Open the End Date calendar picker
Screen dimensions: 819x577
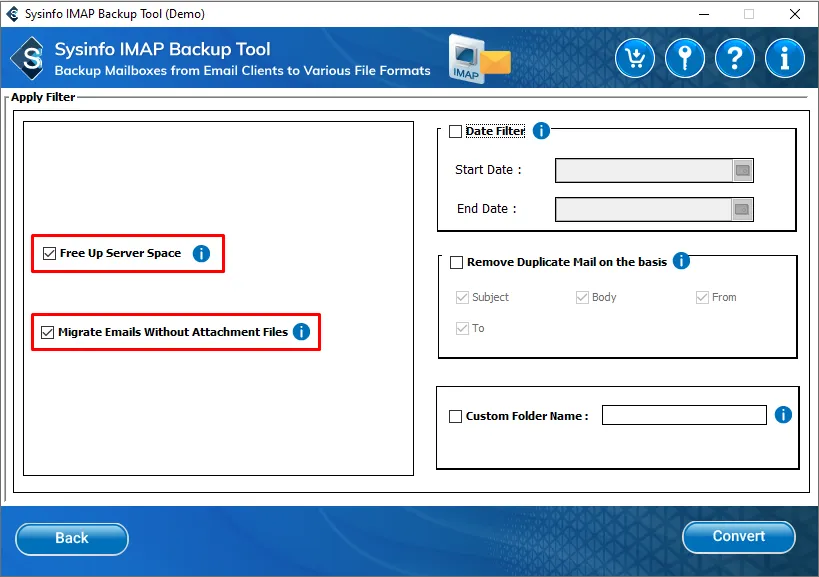(x=742, y=209)
